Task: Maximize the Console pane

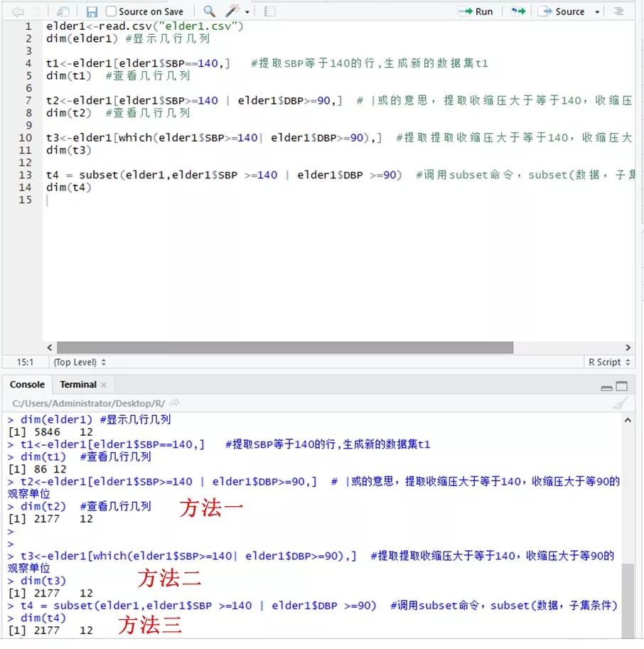Action: coord(622,386)
